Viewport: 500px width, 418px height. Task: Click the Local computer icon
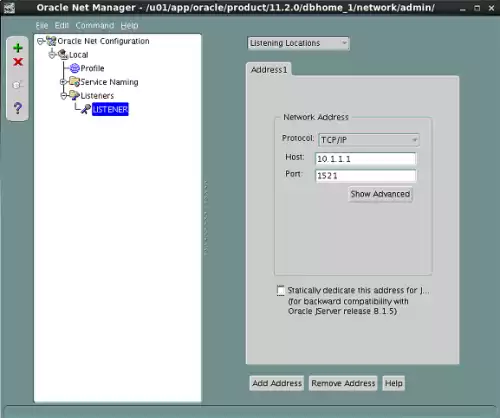(63, 55)
